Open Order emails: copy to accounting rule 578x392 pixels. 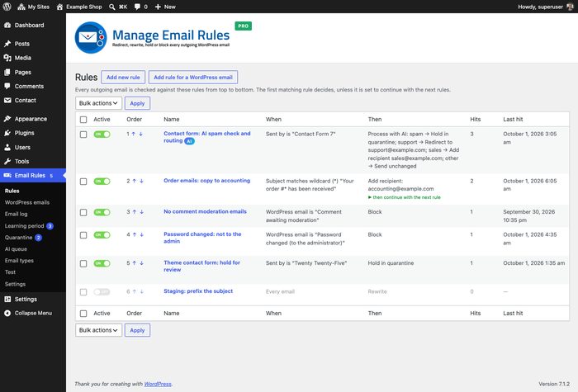click(206, 181)
